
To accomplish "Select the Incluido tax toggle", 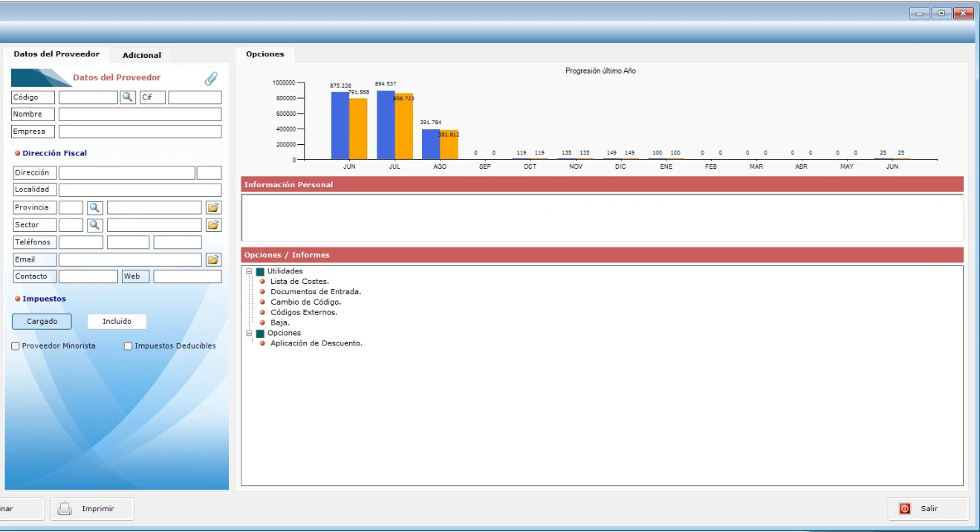I will pyautogui.click(x=117, y=322).
